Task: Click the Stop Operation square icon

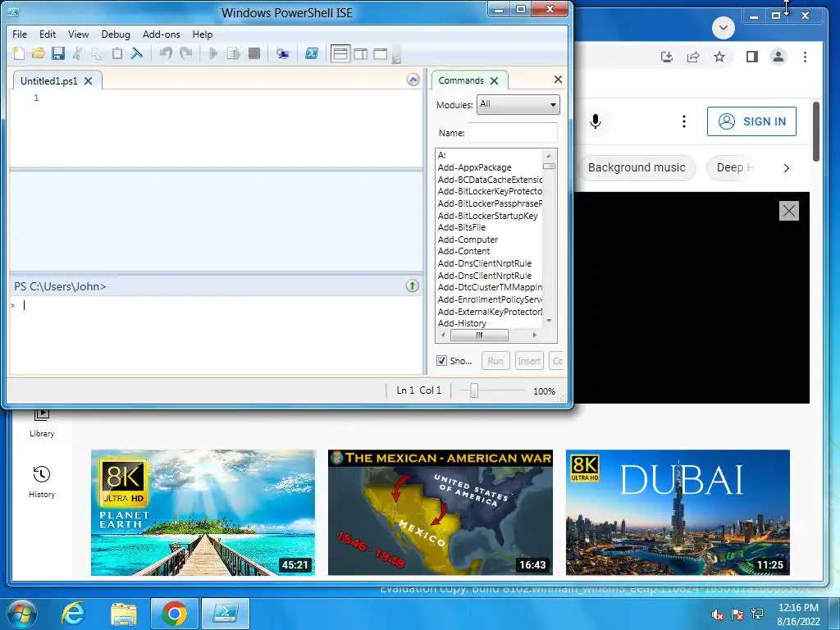Action: tap(254, 53)
